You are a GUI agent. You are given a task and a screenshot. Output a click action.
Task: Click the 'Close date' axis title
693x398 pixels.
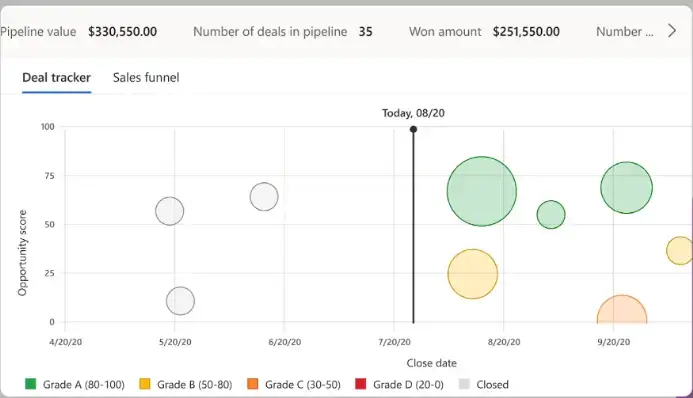point(431,363)
